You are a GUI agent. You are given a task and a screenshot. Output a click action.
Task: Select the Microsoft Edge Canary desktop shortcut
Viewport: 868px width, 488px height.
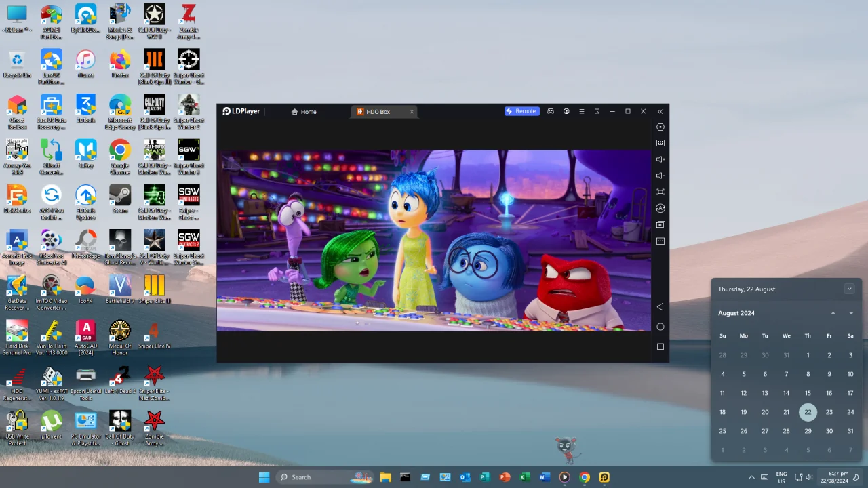120,113
